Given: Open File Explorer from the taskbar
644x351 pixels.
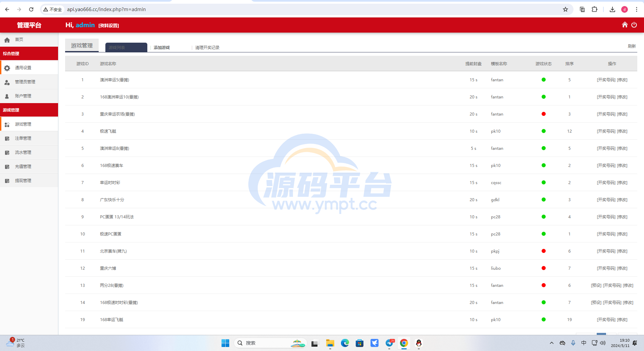Looking at the screenshot, I should [330, 343].
